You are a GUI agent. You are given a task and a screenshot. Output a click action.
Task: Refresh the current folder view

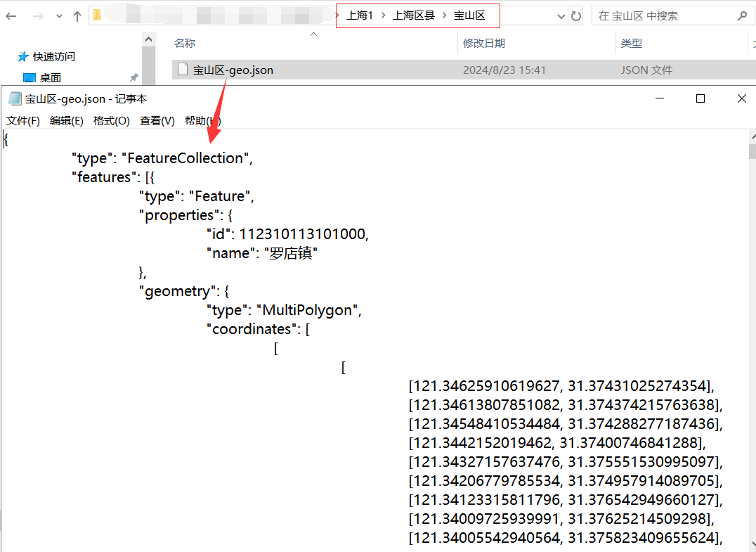[x=576, y=16]
